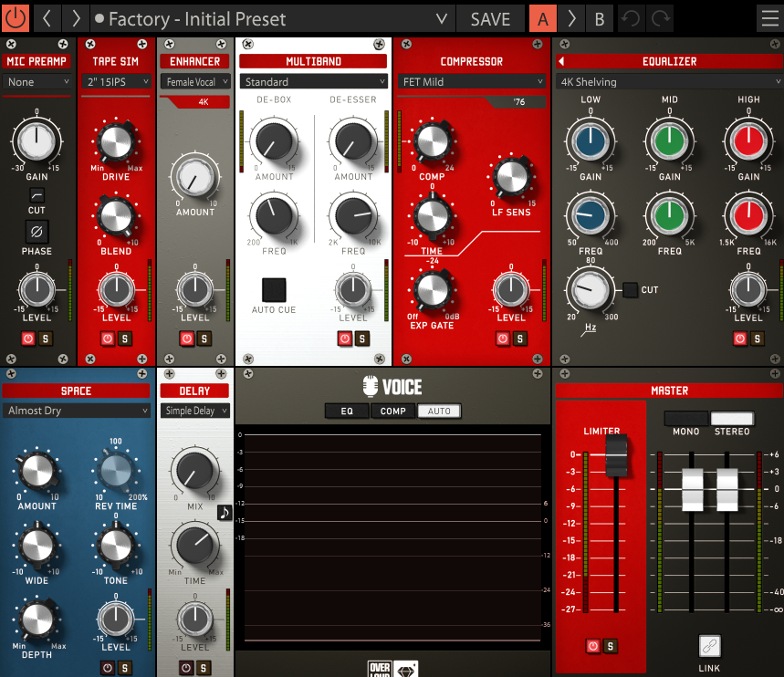Toggle Equalizer power button
784x677 pixels.
coord(740,338)
